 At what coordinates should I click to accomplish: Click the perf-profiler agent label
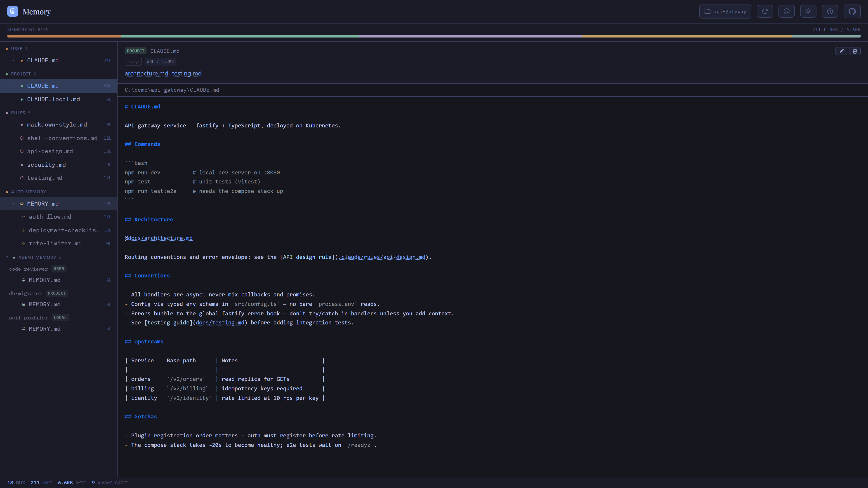[x=28, y=318]
